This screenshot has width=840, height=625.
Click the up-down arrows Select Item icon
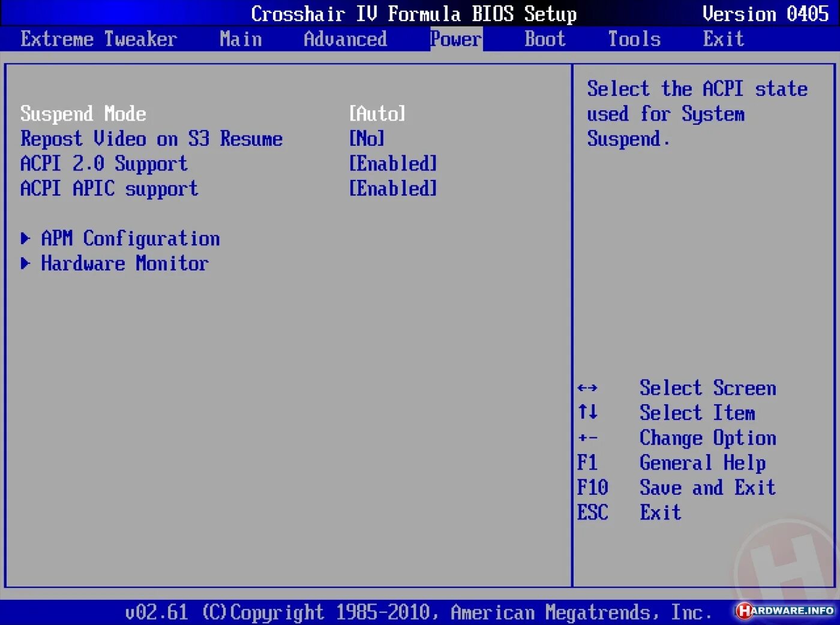pyautogui.click(x=587, y=412)
